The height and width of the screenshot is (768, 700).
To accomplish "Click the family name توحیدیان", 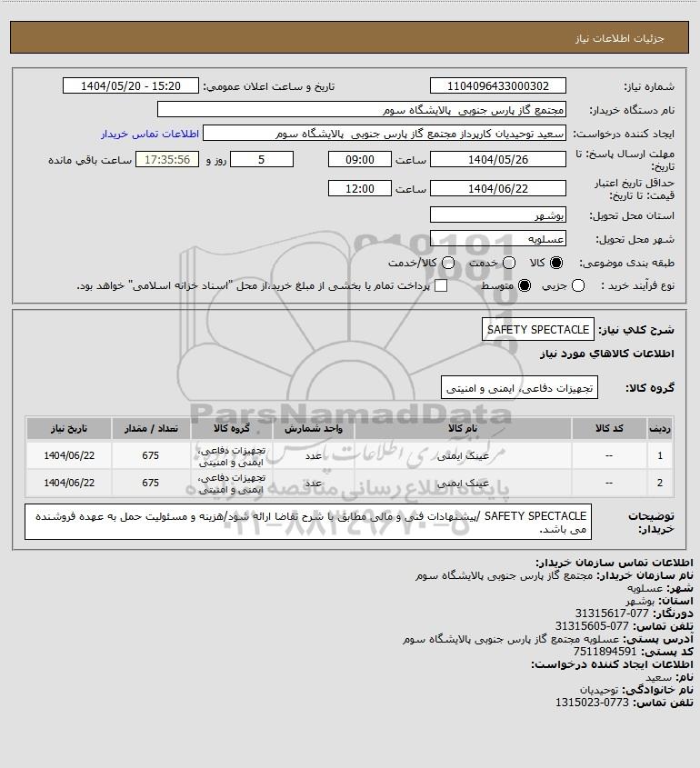I will pyautogui.click(x=599, y=690).
